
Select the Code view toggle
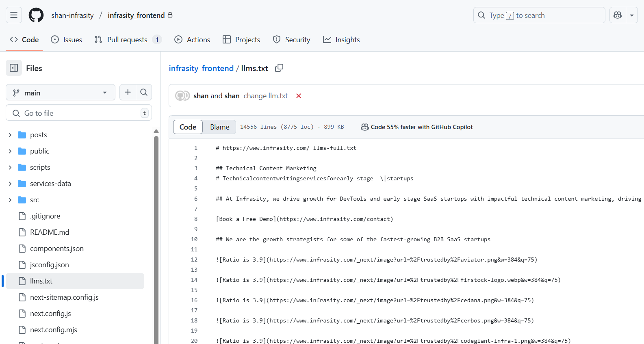[x=188, y=127]
